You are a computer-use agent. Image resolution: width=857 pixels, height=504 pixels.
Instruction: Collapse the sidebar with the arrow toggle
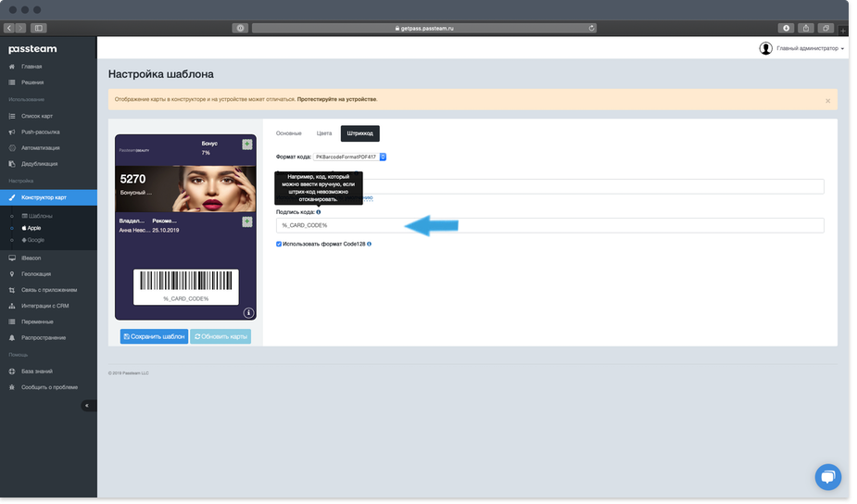87,406
